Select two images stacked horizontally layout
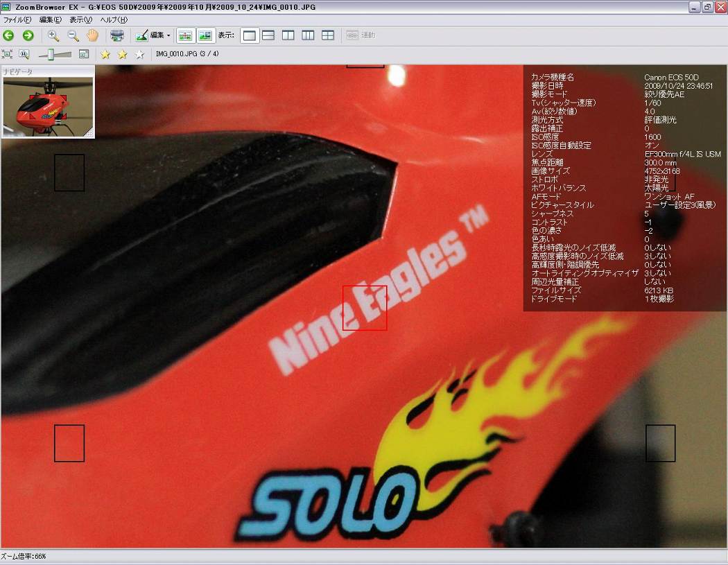The width and height of the screenshot is (728, 565). pyautogui.click(x=268, y=35)
